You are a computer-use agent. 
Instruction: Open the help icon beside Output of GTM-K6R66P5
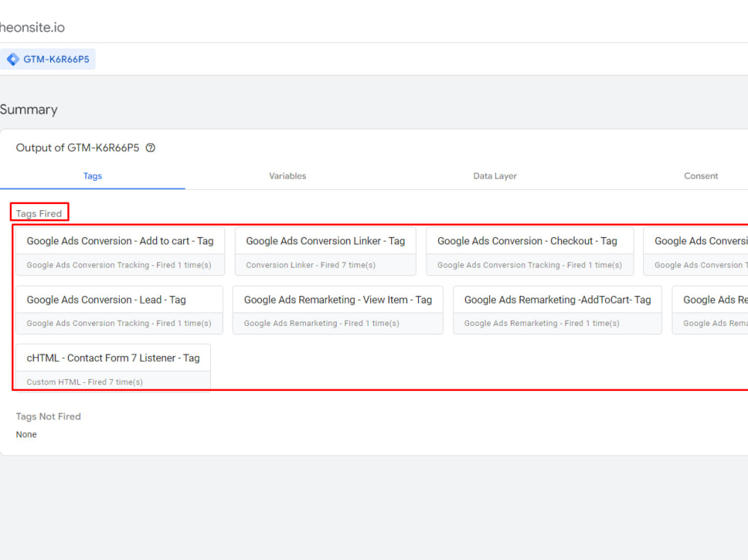150,148
